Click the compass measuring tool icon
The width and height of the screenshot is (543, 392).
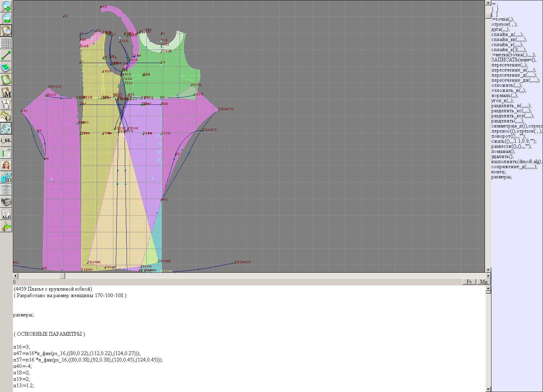click(x=6, y=104)
